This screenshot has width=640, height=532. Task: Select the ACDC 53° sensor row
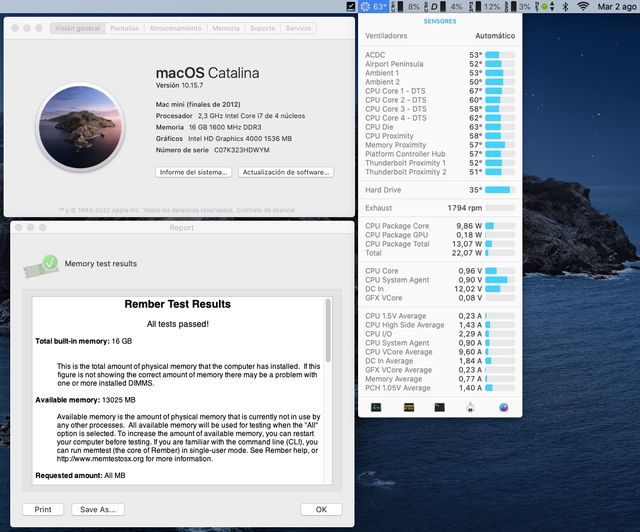tap(440, 55)
